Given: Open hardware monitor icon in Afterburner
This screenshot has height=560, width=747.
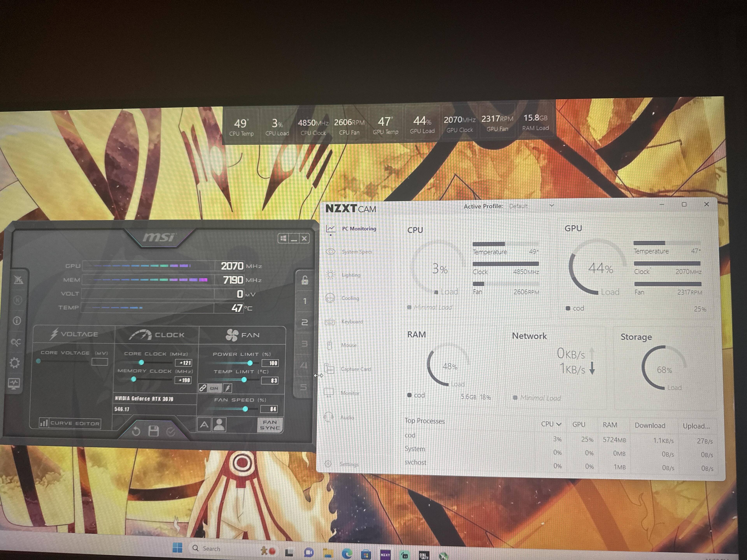Looking at the screenshot, I should tap(14, 383).
